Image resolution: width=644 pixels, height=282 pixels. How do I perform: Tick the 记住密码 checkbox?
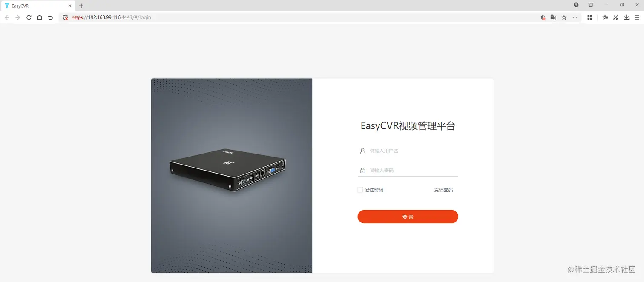360,190
